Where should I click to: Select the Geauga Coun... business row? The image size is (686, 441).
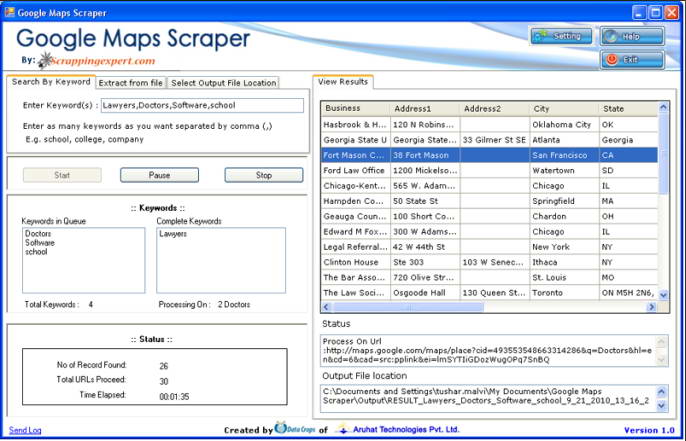(489, 217)
